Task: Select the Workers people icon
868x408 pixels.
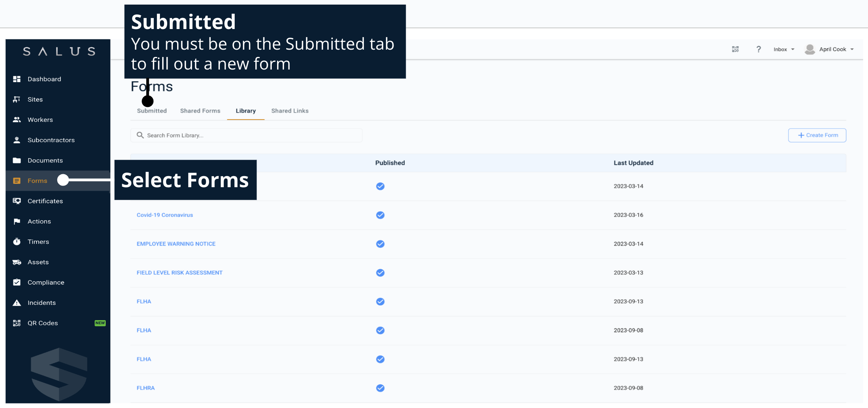Action: (17, 120)
